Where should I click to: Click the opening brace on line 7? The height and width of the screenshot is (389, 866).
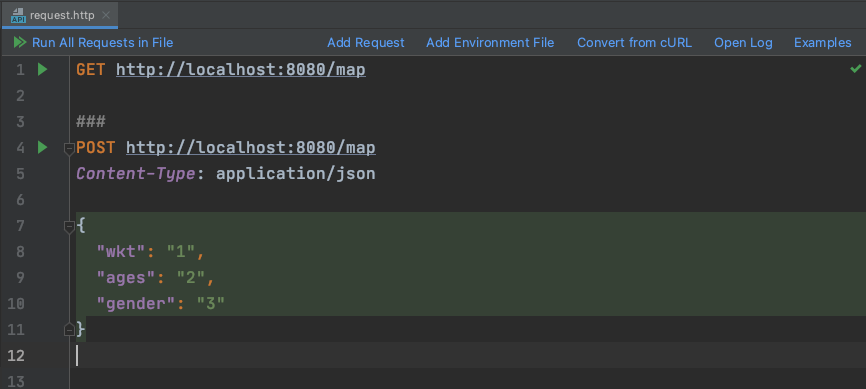click(81, 226)
